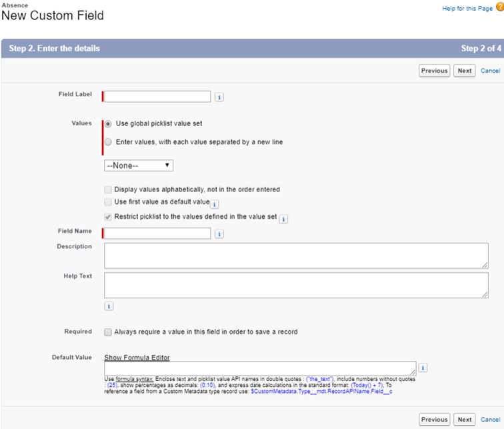Click the top Next button
Screen dimensions: 504x429
pyautogui.click(x=465, y=71)
